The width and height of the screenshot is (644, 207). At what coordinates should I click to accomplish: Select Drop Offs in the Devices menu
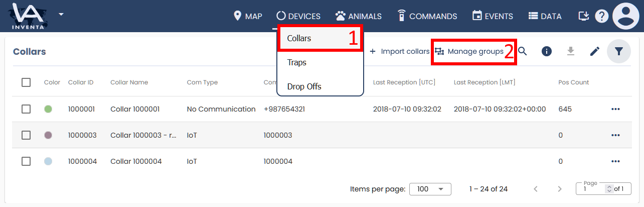click(x=304, y=86)
